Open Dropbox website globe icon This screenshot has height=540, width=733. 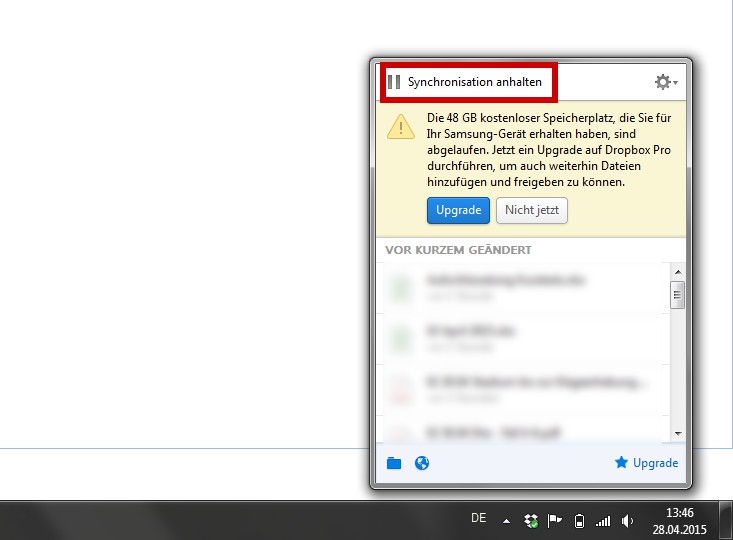[x=422, y=463]
